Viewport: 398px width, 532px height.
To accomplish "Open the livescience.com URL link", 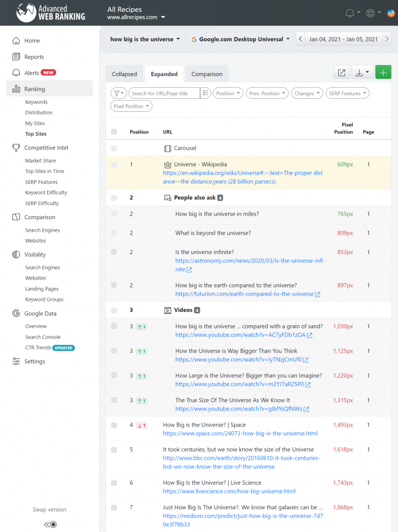I will (x=229, y=491).
